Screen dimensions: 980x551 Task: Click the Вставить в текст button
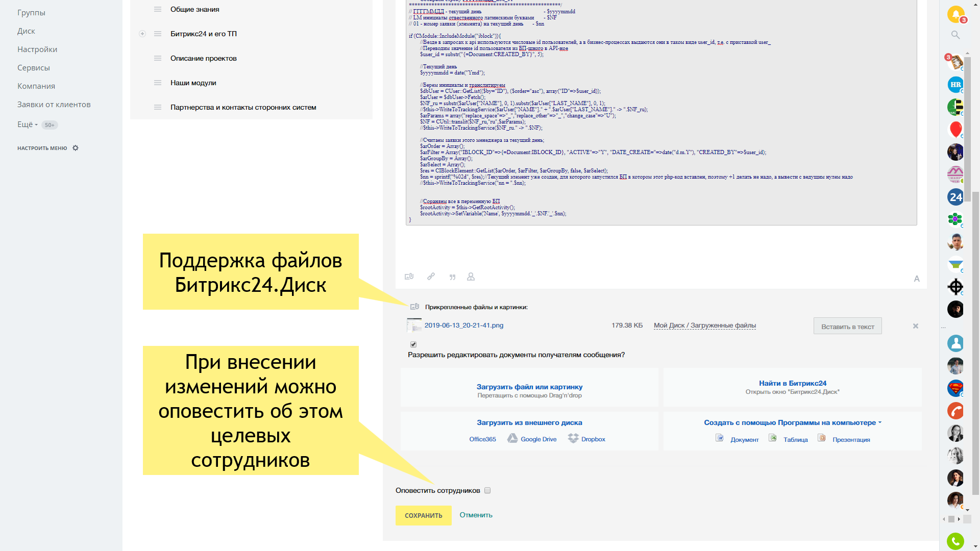847,327
